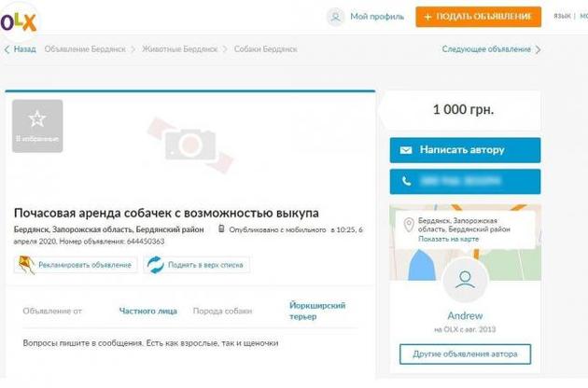
Task: Click Порода собаки label
Action: pos(222,311)
